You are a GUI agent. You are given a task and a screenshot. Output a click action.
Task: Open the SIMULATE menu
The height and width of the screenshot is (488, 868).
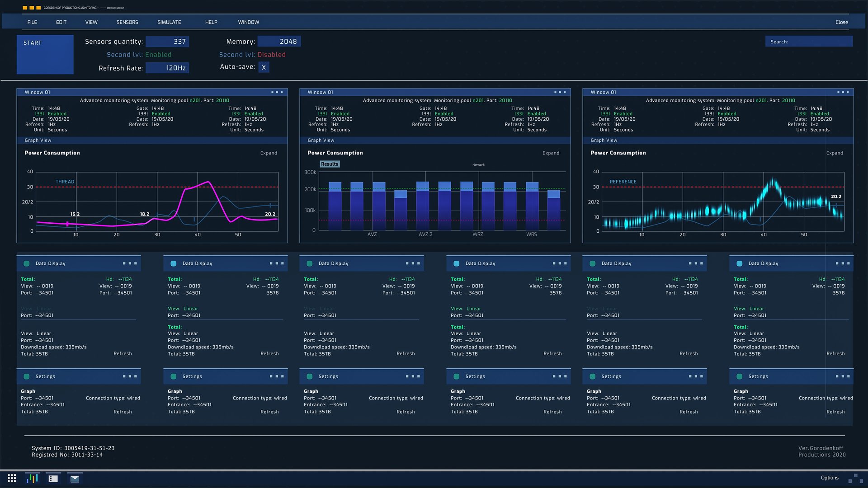169,22
